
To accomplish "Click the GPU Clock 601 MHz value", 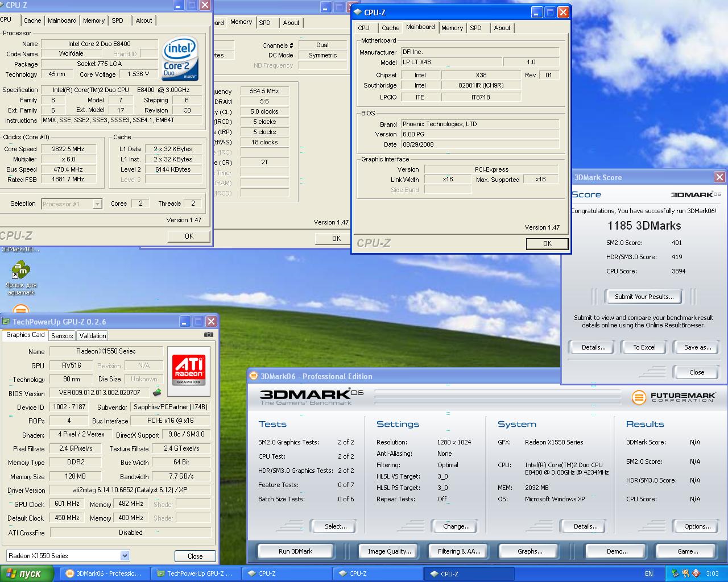I will [x=67, y=504].
